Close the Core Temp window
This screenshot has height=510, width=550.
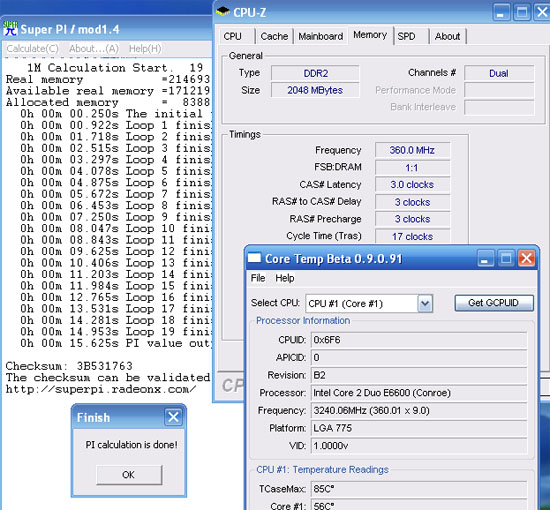(527, 259)
